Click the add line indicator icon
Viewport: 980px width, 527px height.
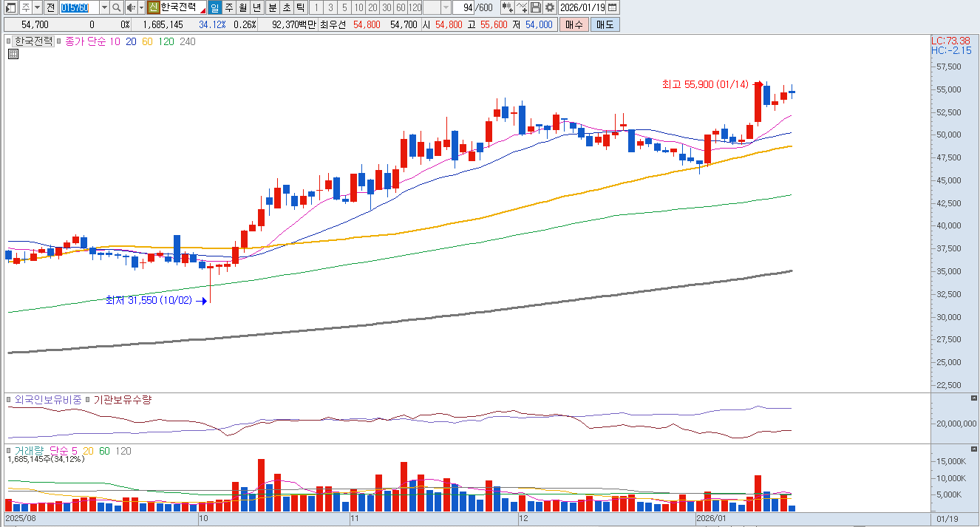522,7
